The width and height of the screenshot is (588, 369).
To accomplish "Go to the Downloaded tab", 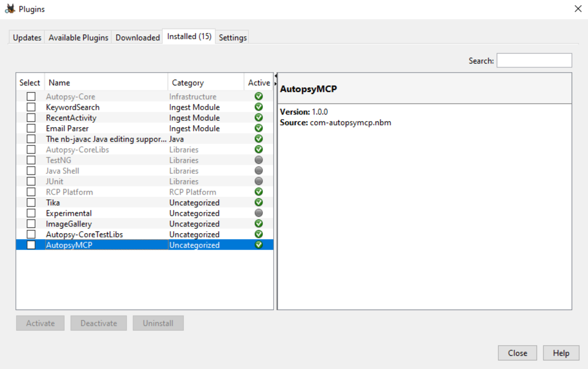I will [138, 38].
